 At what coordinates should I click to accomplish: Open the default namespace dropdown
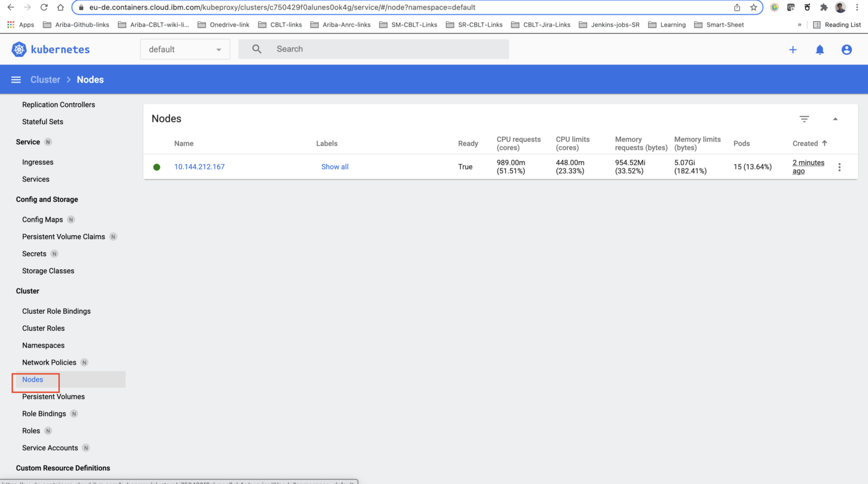coord(185,49)
